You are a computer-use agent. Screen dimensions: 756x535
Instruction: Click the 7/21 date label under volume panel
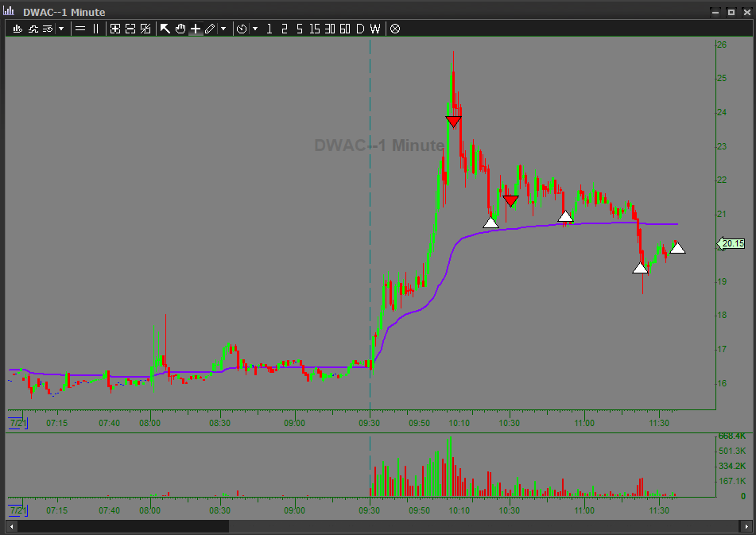[18, 510]
